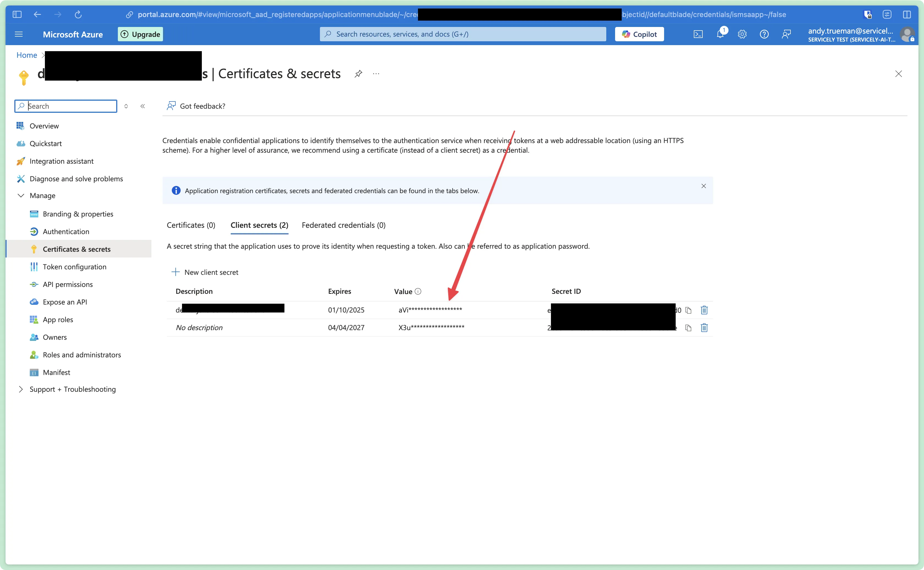Screen dimensions: 924x570
Task: Click the Description column header
Action: coord(194,291)
